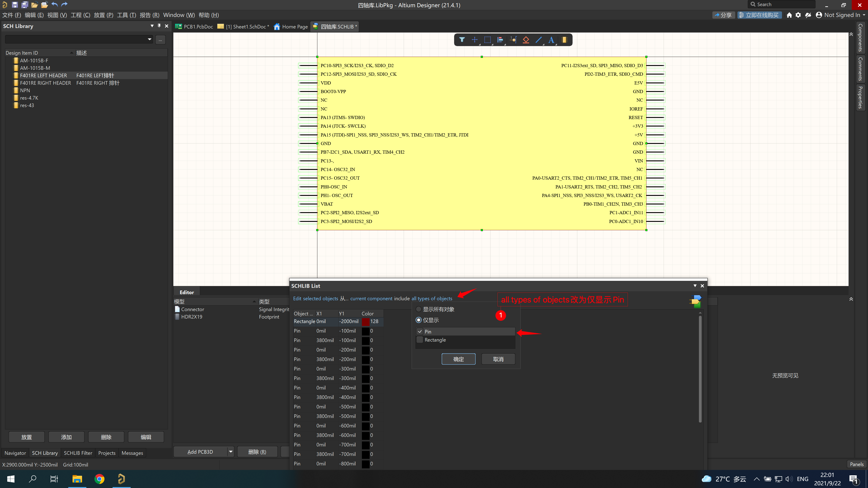Screen dimensions: 868x488
Task: Open the Panels button
Action: (856, 464)
